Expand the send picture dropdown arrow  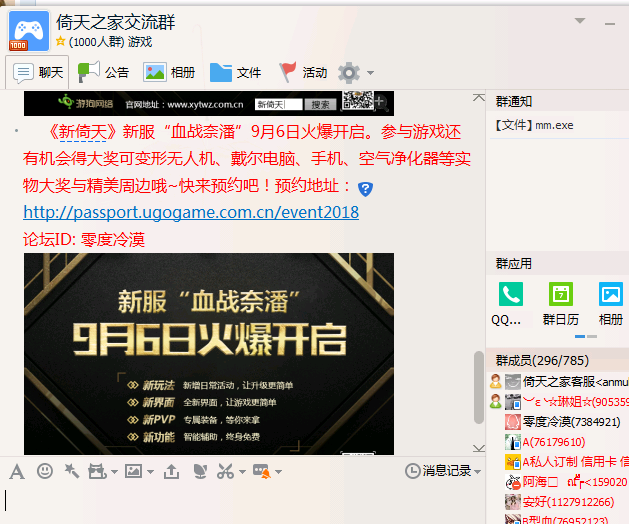[x=150, y=472]
